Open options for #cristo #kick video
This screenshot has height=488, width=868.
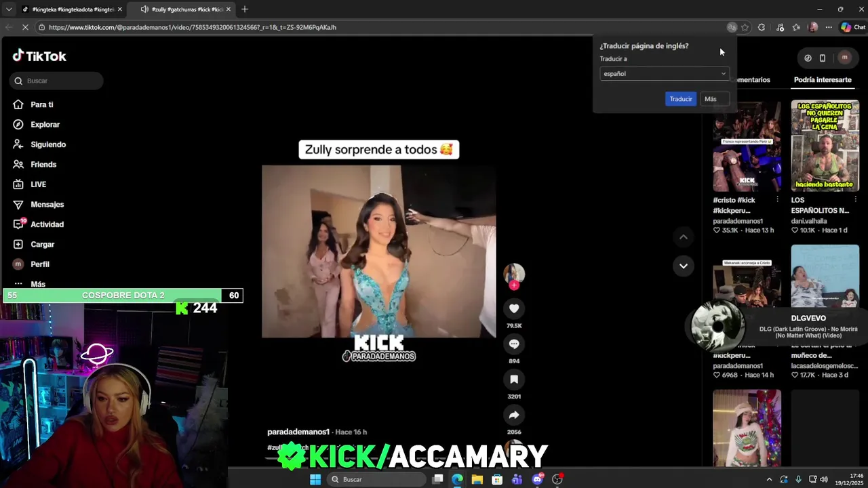pos(777,200)
